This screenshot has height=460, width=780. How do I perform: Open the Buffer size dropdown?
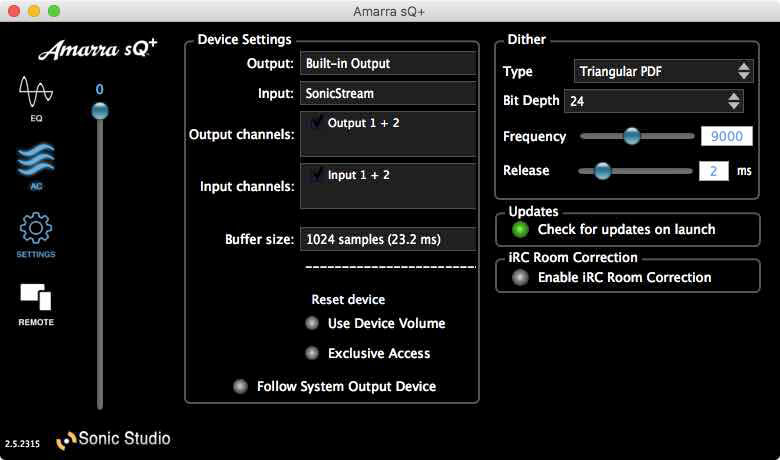pyautogui.click(x=388, y=239)
